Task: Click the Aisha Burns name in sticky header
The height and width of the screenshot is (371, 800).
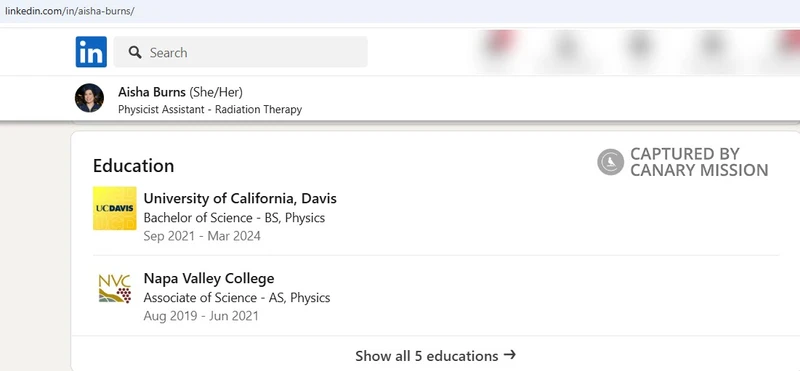Action: tap(152, 92)
